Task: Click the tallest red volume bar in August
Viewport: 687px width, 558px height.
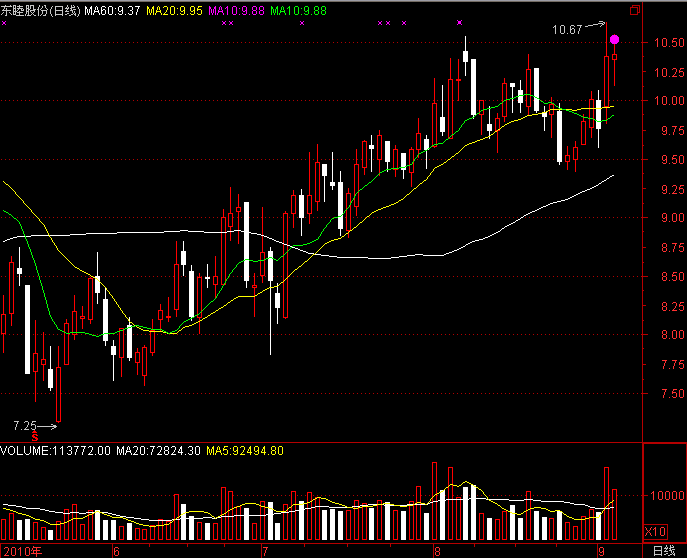Action: (434, 501)
